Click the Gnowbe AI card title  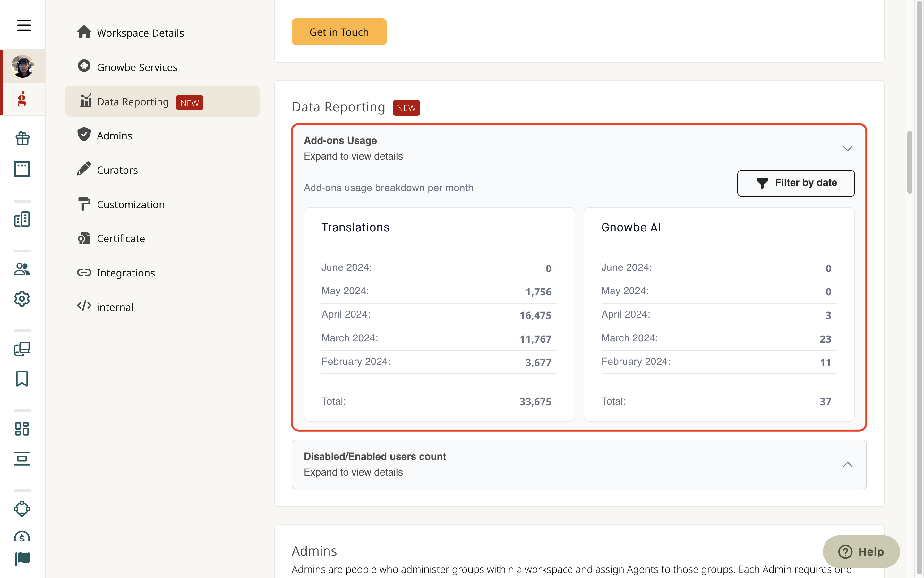(x=631, y=227)
